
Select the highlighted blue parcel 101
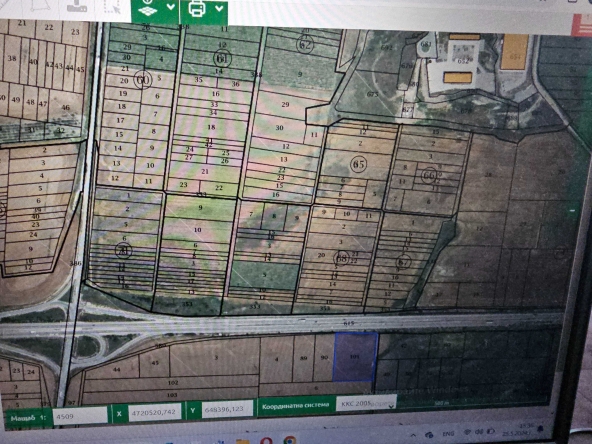click(355, 356)
